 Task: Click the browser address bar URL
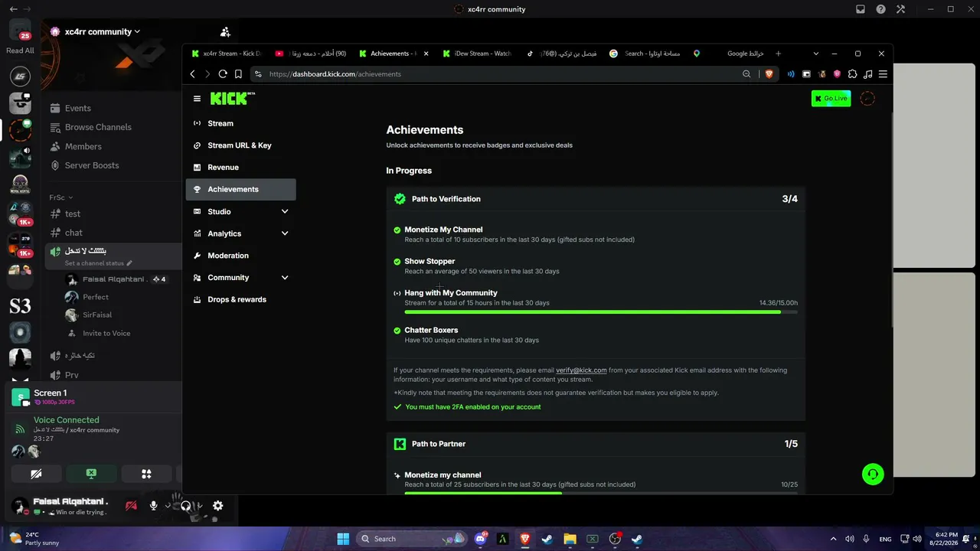[x=335, y=74]
